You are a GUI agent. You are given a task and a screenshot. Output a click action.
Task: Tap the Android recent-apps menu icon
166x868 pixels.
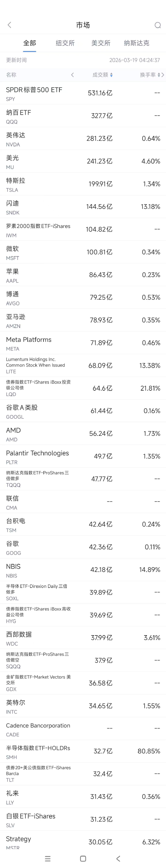[48, 858]
